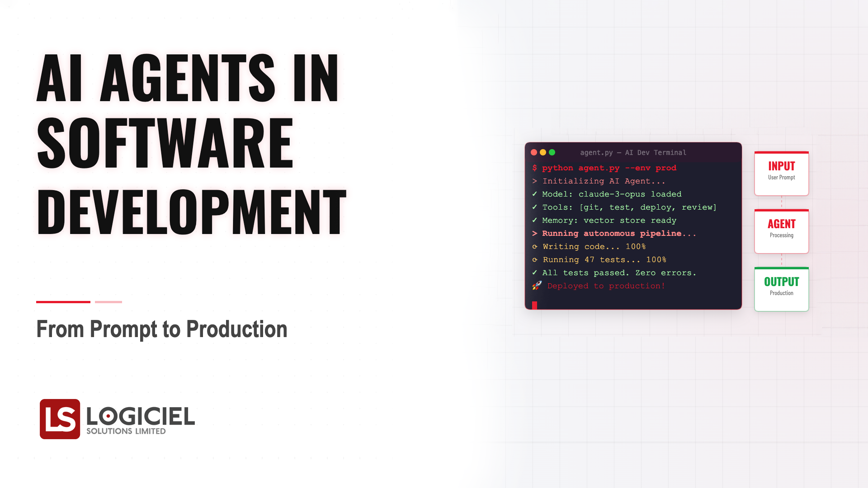
Task: Click the yellow minimize dot in terminal
Action: 543,152
